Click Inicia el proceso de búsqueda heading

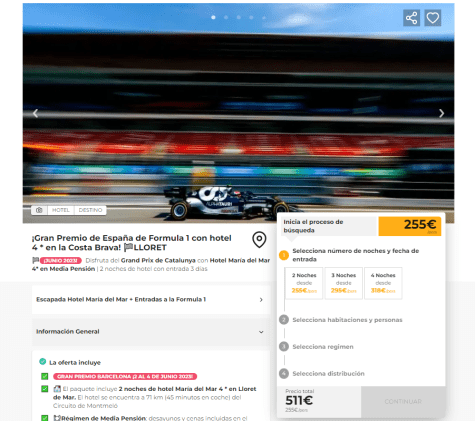313,226
